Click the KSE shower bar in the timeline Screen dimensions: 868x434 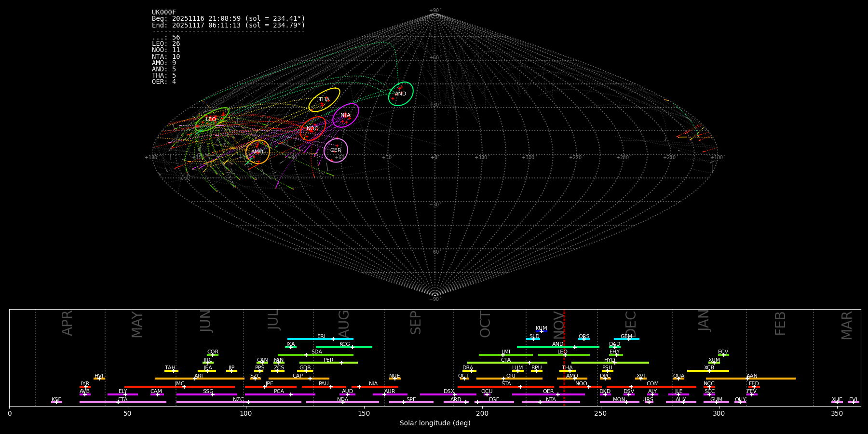[56, 402]
